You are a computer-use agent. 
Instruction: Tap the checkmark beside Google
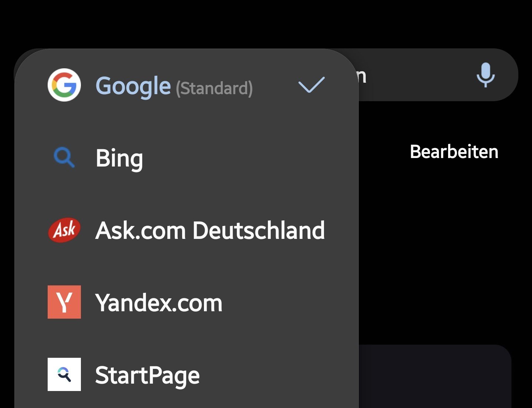click(x=311, y=85)
